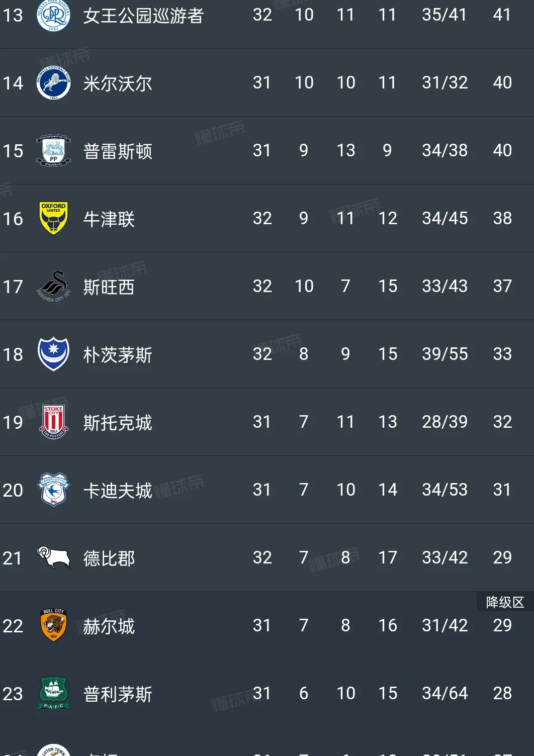Open the Preston North End crest
The width and height of the screenshot is (534, 756).
pyautogui.click(x=53, y=151)
